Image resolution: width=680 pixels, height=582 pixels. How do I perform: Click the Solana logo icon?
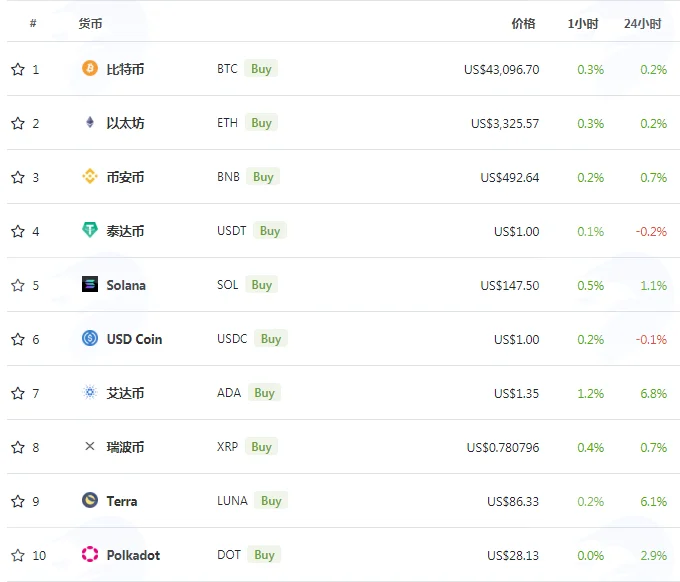(x=90, y=284)
